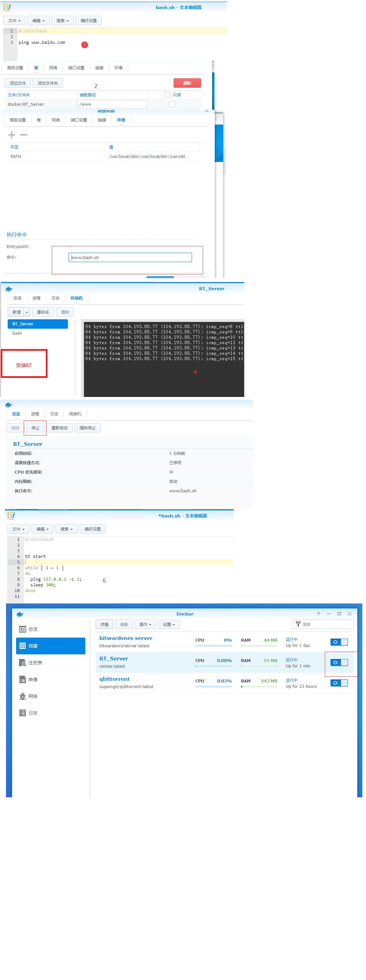
Task: Open the 端口设置 tab above the PATH variable
Action: tap(79, 120)
